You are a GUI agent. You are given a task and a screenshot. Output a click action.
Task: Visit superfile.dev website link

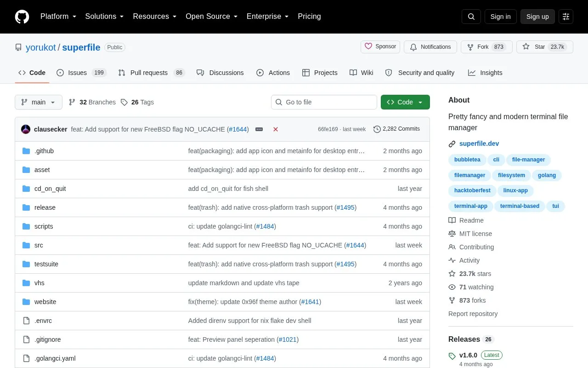click(479, 144)
